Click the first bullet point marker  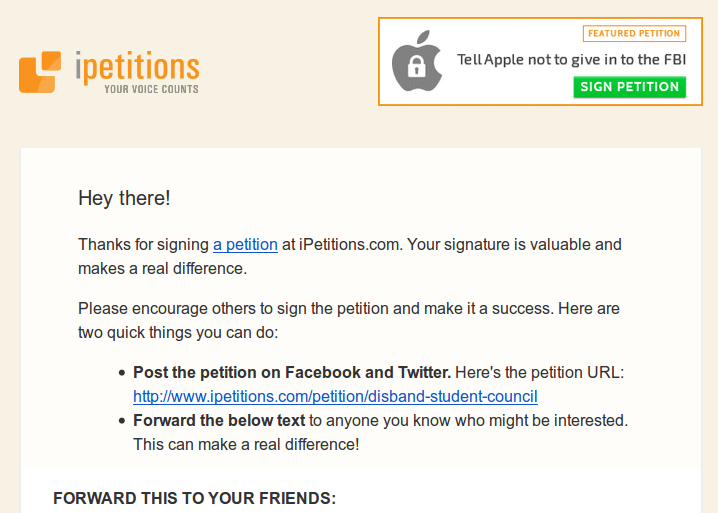122,373
